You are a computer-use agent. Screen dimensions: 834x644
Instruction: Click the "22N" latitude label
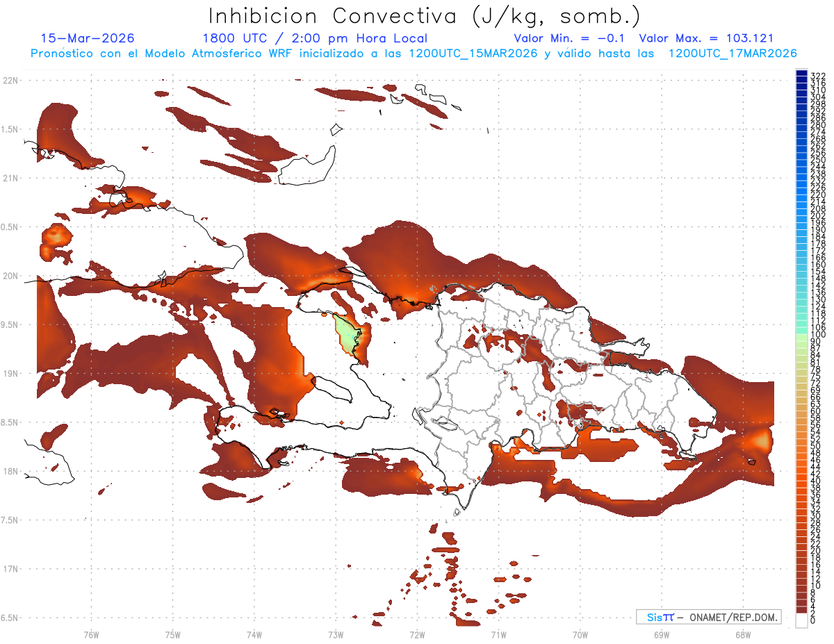pyautogui.click(x=10, y=80)
